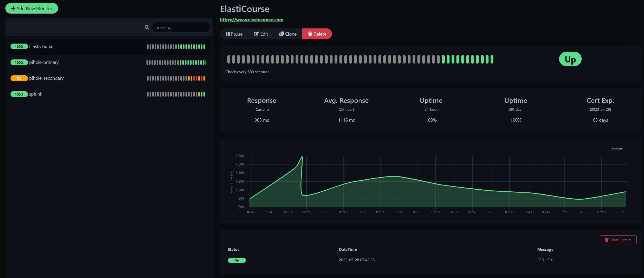The image size is (644, 278).
Task: Click the 200 - OK message cell
Action: tap(545, 260)
